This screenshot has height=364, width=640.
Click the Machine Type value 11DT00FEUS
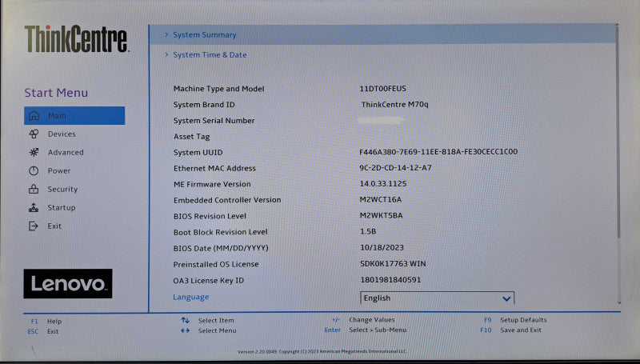(x=383, y=89)
